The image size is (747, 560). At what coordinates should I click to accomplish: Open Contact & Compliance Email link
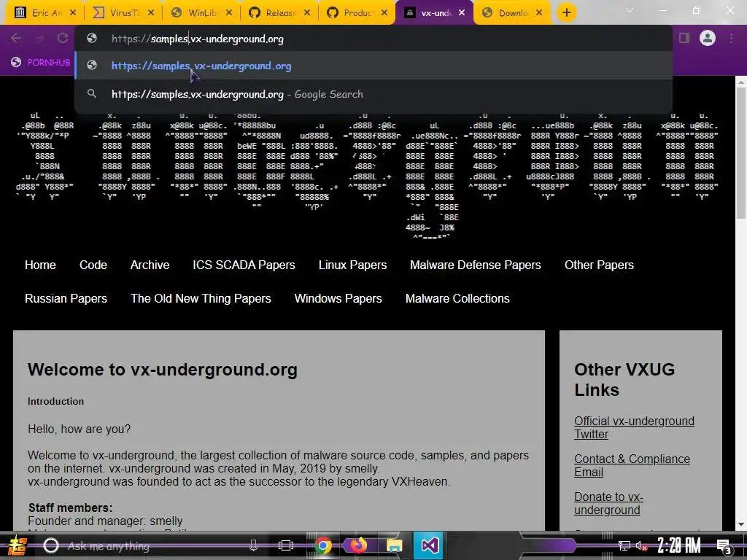pos(632,465)
